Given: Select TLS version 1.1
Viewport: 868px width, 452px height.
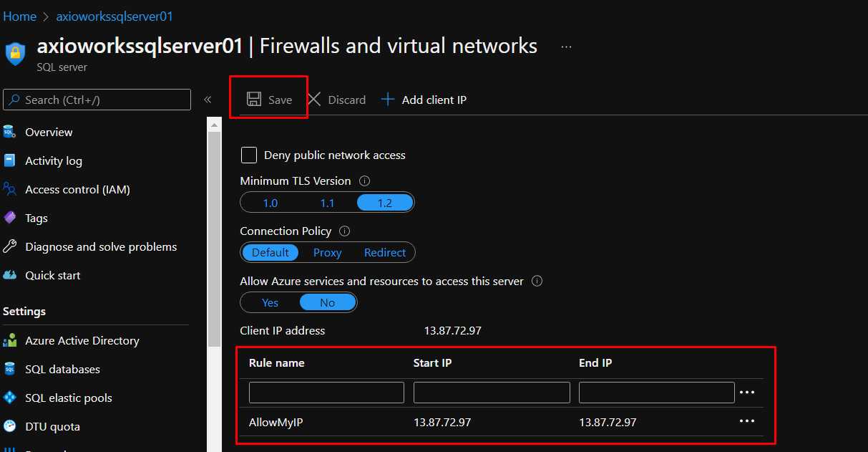Looking at the screenshot, I should (327, 203).
